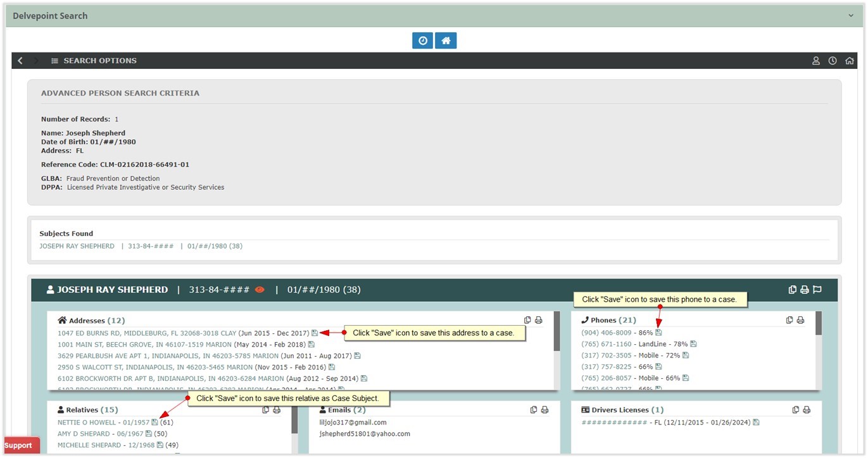This screenshot has height=458, width=868.
Task: Open recent history clock in dark toolbar
Action: click(833, 61)
